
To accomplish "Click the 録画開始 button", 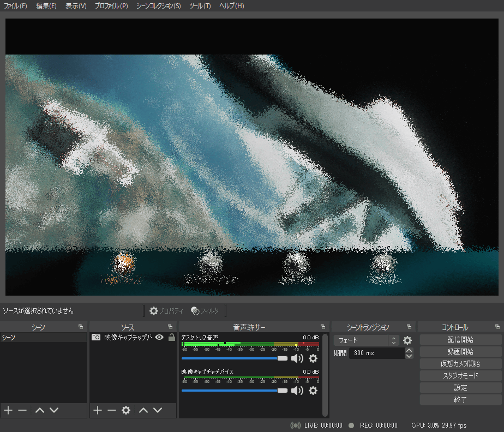I will [x=460, y=352].
